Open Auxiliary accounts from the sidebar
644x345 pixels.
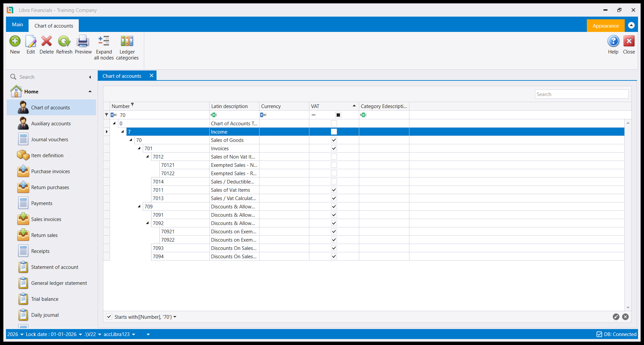[51, 124]
